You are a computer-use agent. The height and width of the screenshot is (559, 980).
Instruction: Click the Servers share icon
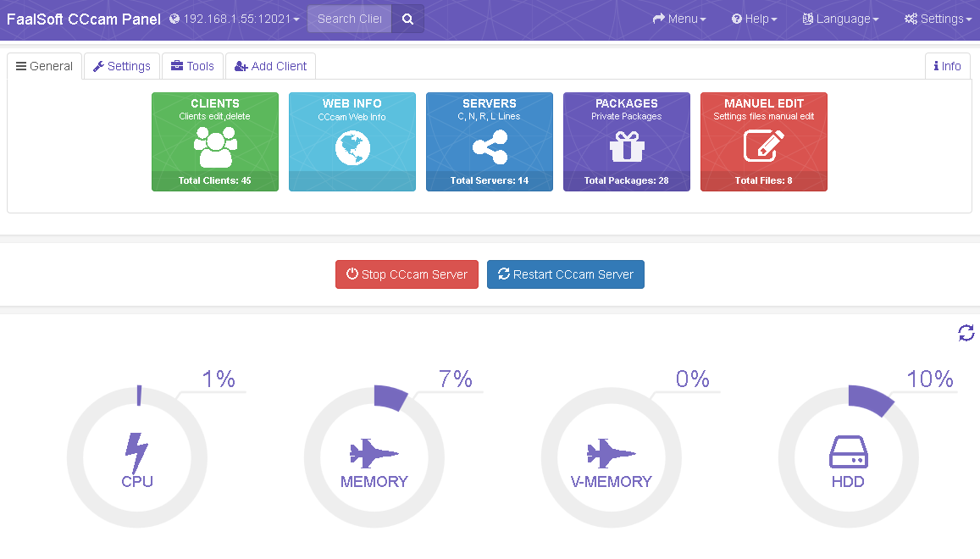[490, 147]
